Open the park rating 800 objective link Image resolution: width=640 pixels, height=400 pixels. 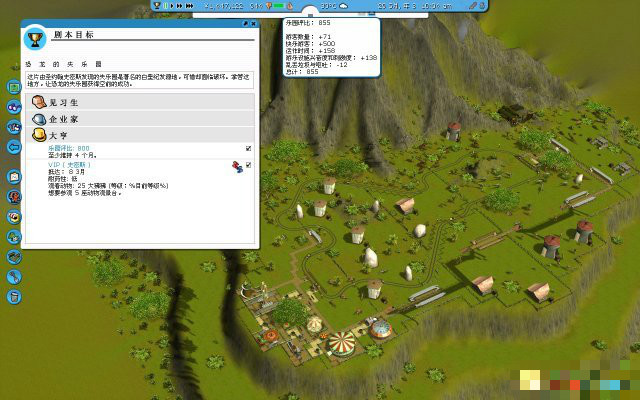pos(69,148)
